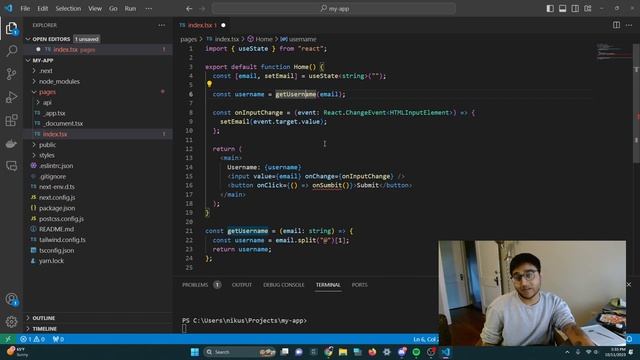Switch to the Debug Console tab
640x360 pixels.
pyautogui.click(x=284, y=285)
